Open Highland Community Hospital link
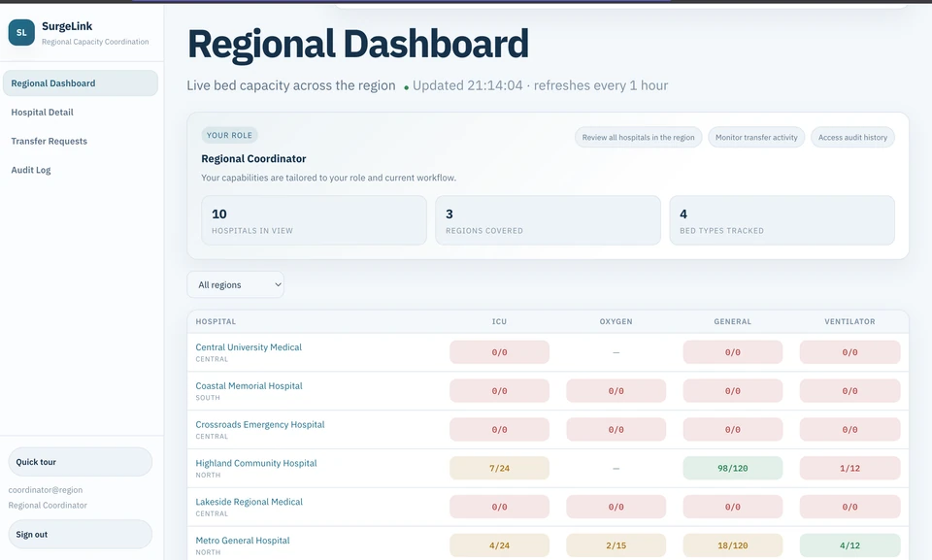 pyautogui.click(x=256, y=463)
